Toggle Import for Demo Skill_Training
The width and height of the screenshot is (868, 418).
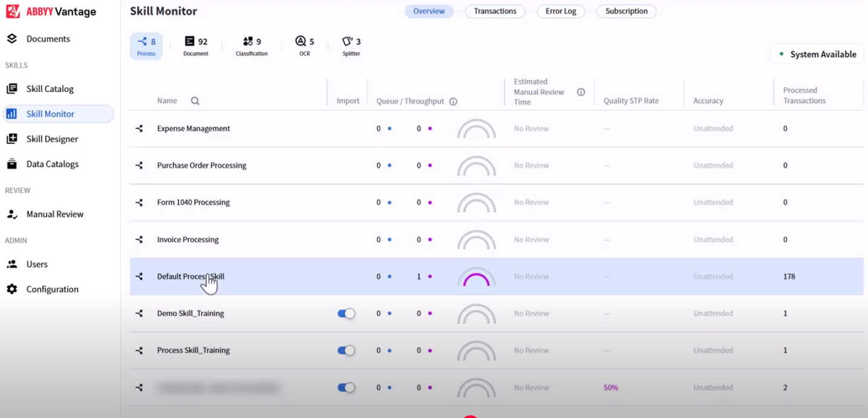point(346,313)
